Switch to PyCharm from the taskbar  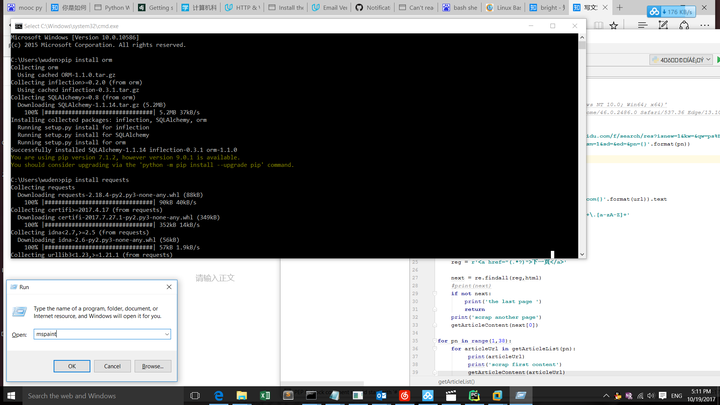[x=474, y=396]
